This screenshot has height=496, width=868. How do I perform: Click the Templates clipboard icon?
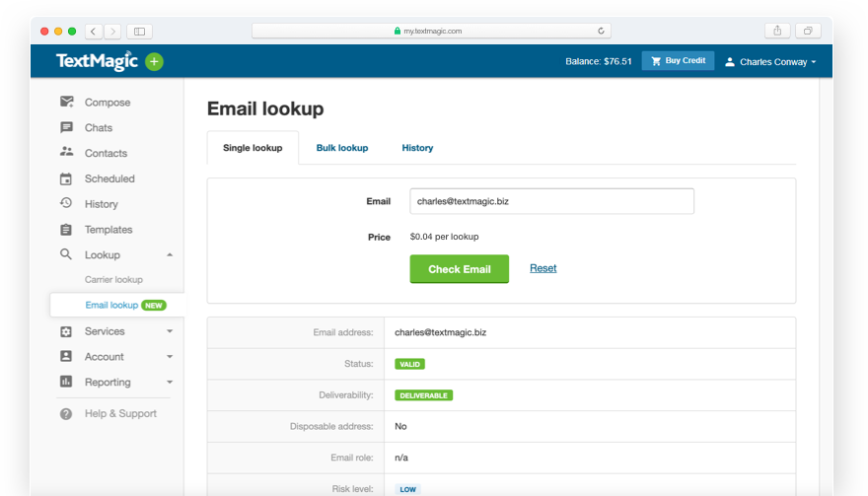tap(66, 229)
